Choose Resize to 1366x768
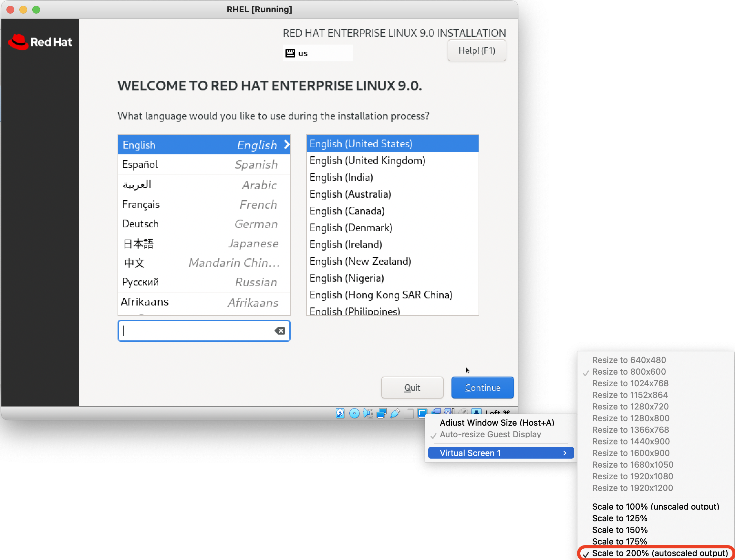Viewport: 735px width, 560px height. 630,430
